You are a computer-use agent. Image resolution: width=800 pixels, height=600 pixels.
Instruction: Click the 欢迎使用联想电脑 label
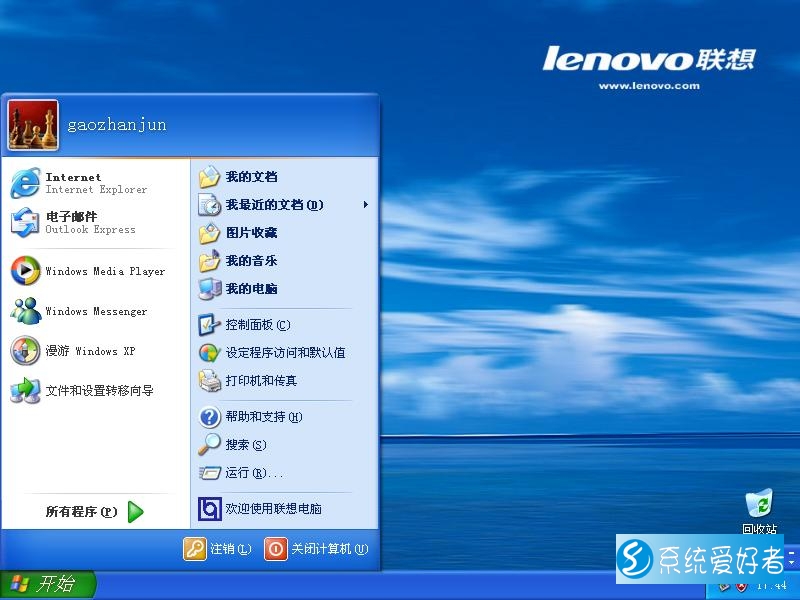click(273, 509)
